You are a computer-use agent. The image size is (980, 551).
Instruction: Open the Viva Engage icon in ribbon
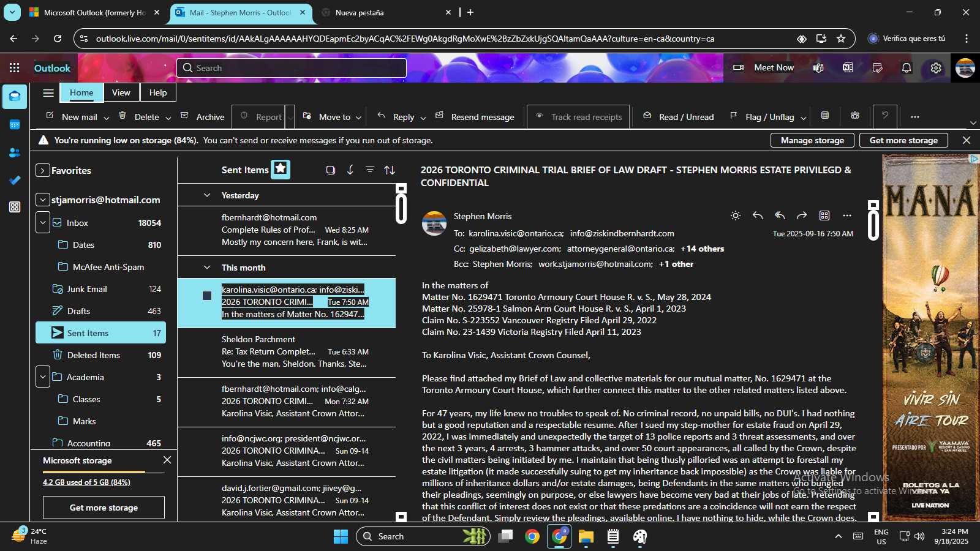coord(855,116)
